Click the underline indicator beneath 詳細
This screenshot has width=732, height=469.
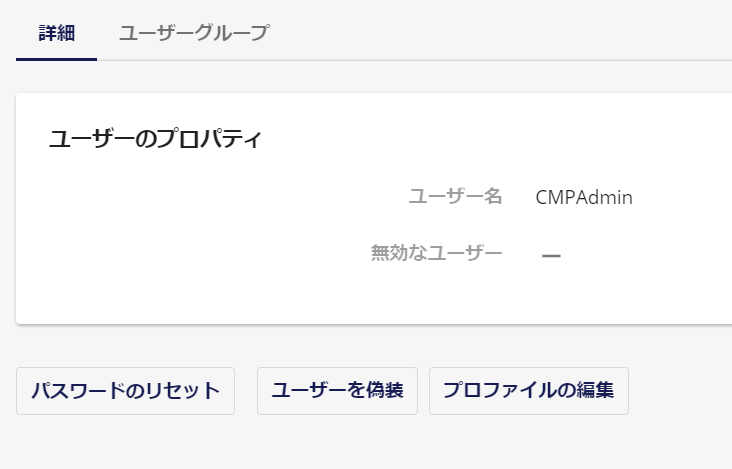[56, 59]
